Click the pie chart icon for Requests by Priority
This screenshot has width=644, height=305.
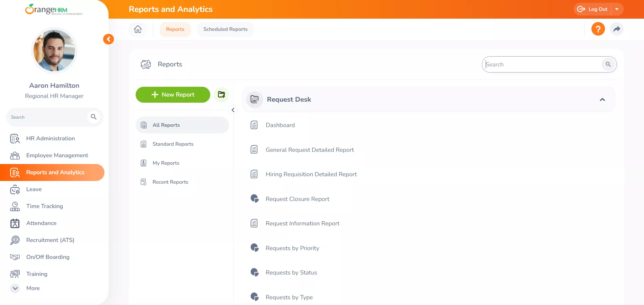coord(254,248)
